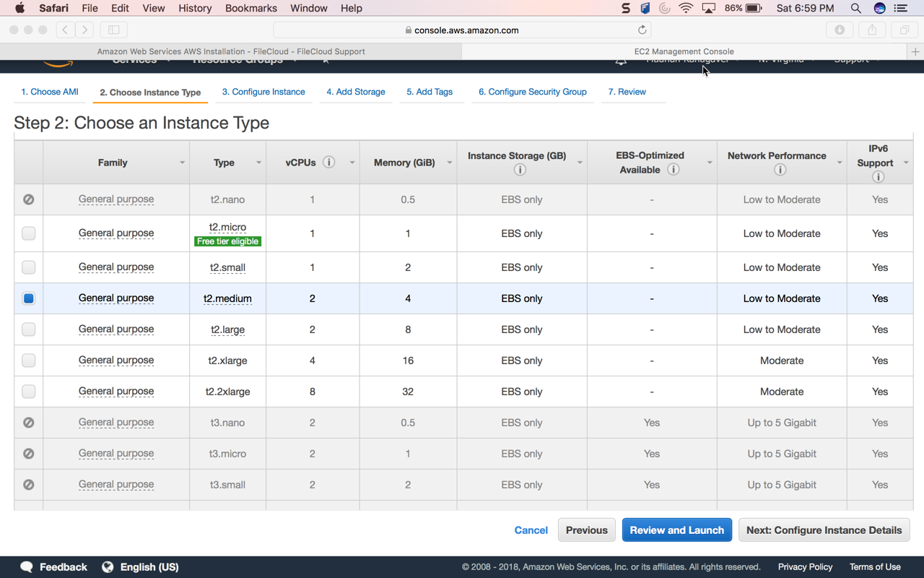Click the IPv6 Support info icon

click(878, 177)
